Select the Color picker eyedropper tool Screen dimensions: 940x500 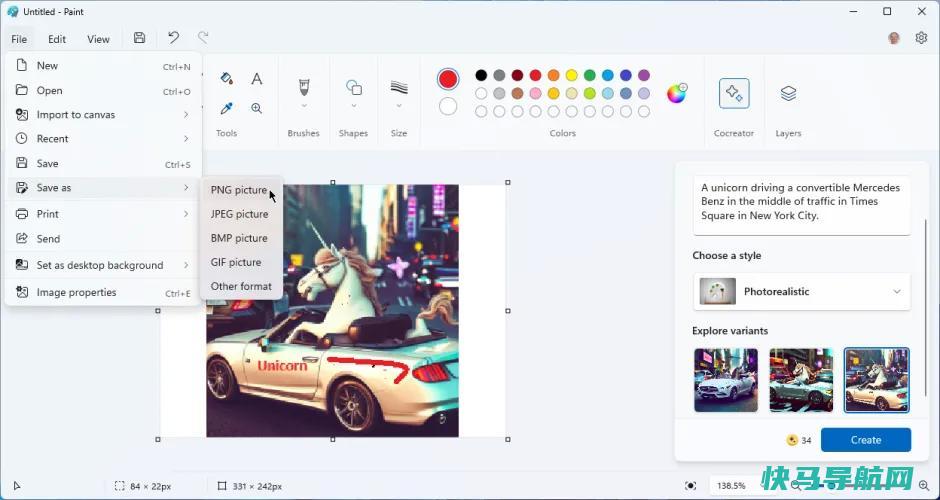226,109
